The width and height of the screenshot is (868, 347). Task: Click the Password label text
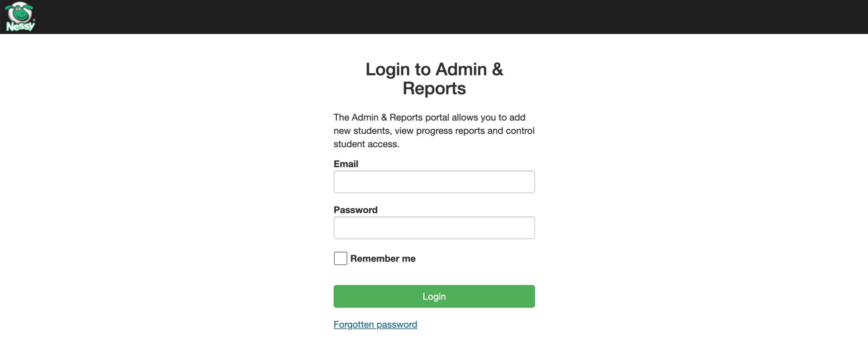pos(355,210)
